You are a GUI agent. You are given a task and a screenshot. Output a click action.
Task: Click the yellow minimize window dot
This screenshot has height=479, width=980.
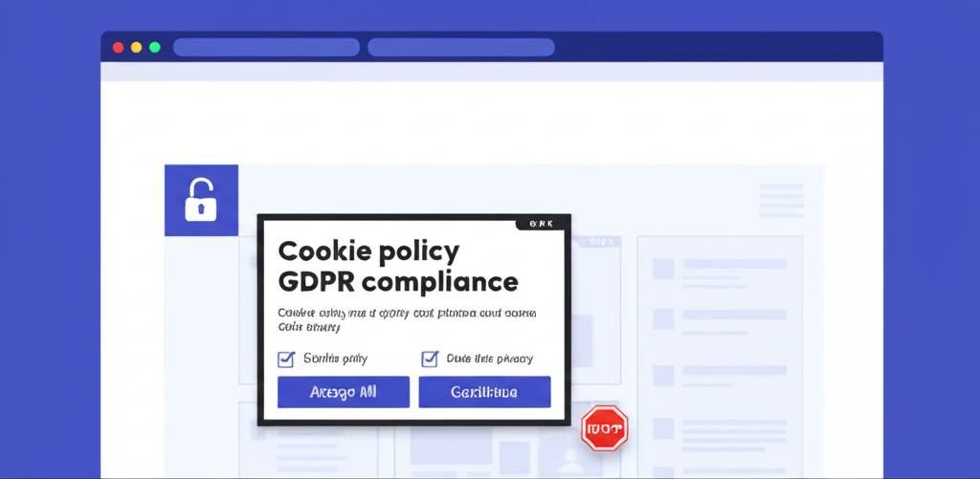(x=136, y=47)
